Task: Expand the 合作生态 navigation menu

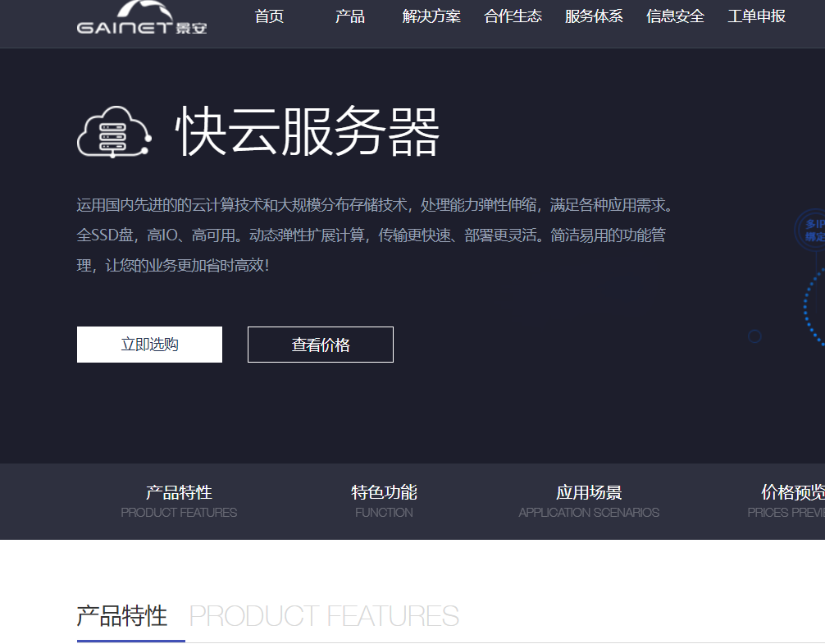Action: pos(513,16)
